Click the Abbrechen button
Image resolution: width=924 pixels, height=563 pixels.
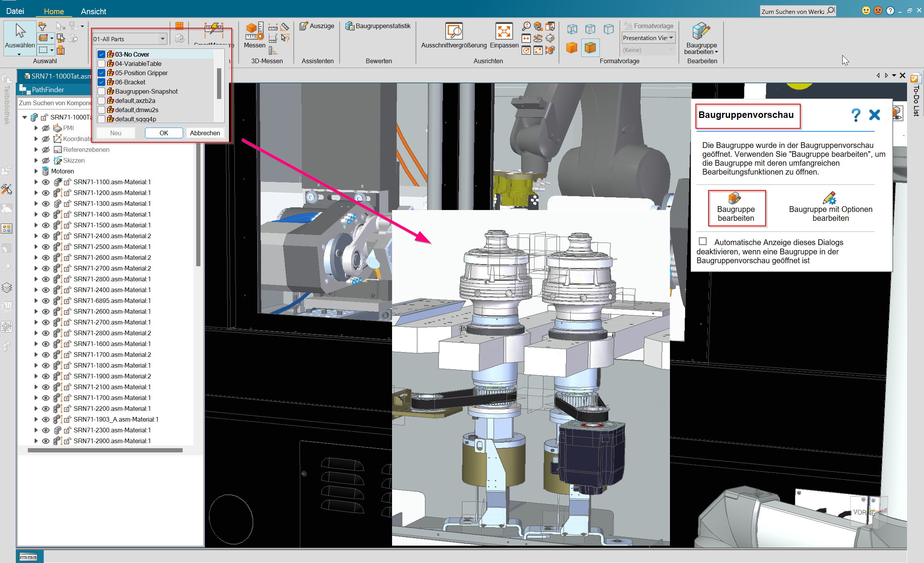coord(205,133)
